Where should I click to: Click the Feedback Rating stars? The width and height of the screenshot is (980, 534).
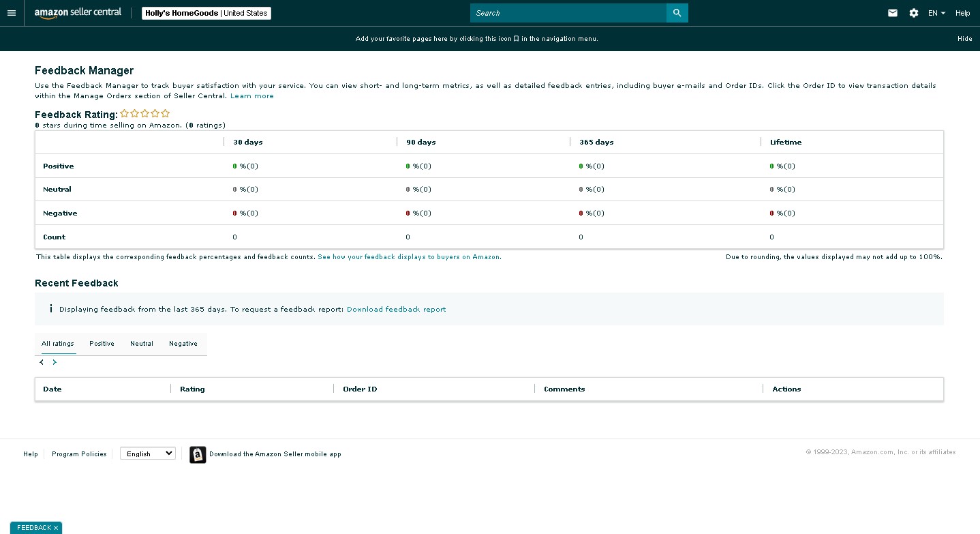[145, 114]
